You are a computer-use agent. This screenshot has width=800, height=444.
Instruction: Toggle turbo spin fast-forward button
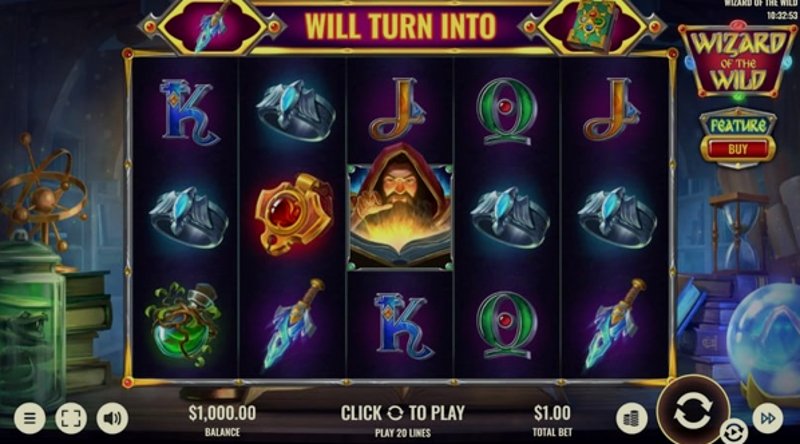coord(767,418)
